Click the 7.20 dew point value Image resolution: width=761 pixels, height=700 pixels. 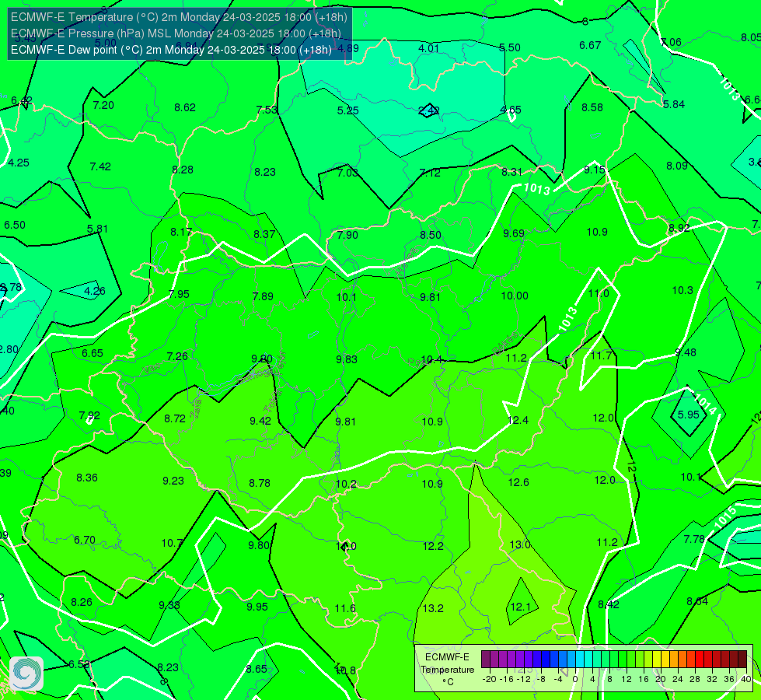point(103,105)
